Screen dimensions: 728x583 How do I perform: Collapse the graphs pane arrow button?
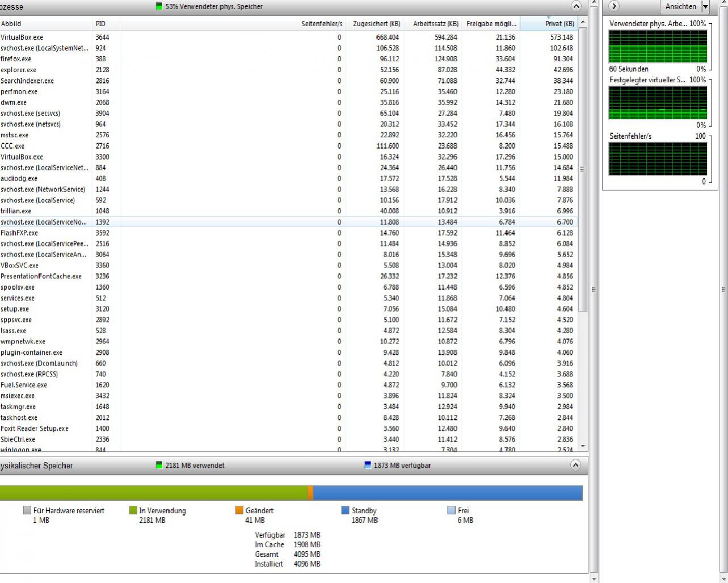click(614, 6)
